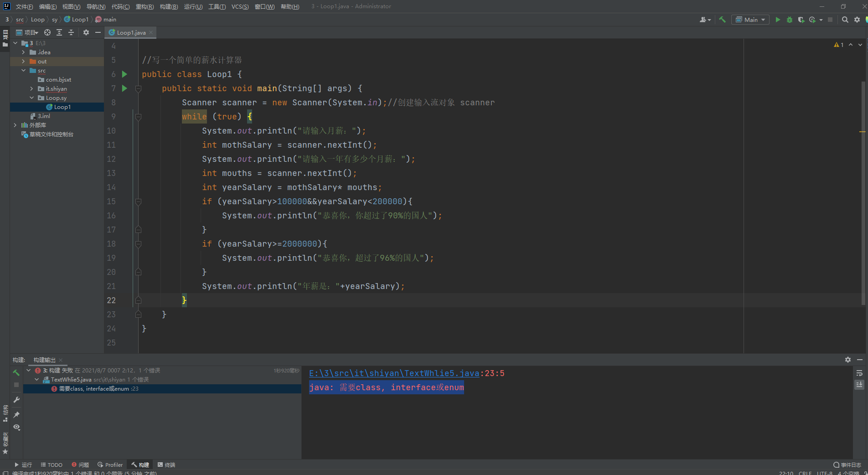This screenshot has height=475, width=868.
Task: Open the TextWhlie5.java error link
Action: pyautogui.click(x=394, y=373)
